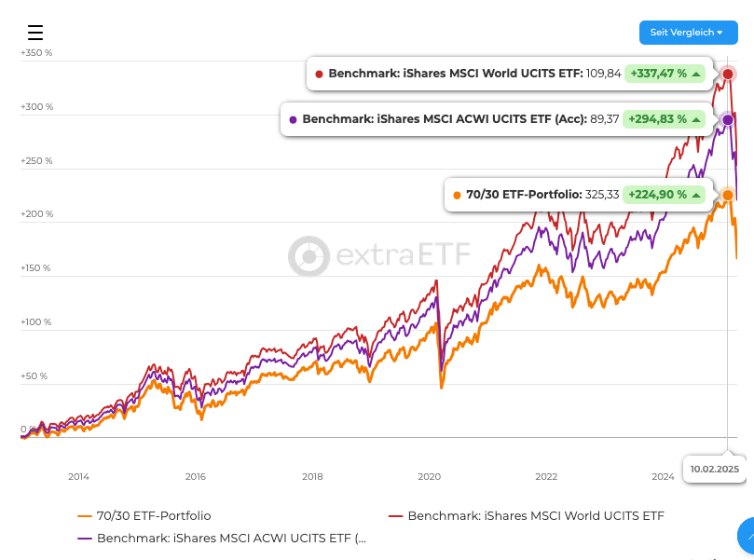This screenshot has height=560, width=754.
Task: Toggle the 70/30 ETF-Portfolio legend series
Action: 154,515
